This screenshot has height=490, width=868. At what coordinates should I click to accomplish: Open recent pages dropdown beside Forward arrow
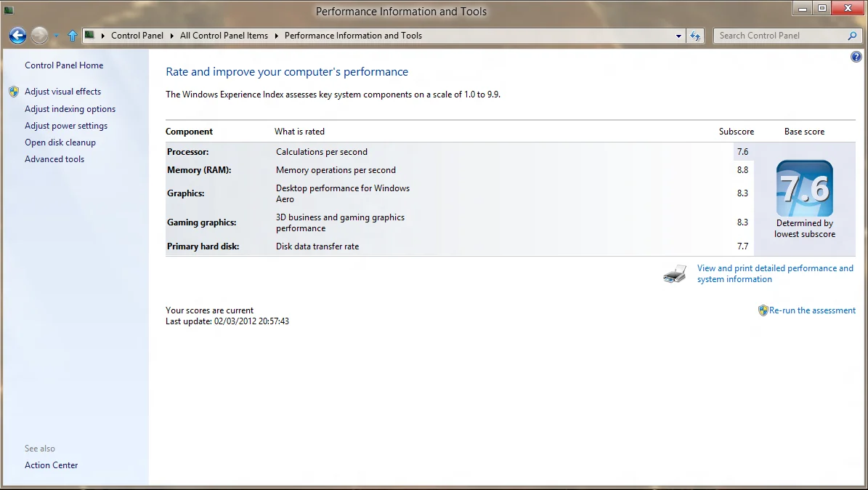pyautogui.click(x=56, y=36)
